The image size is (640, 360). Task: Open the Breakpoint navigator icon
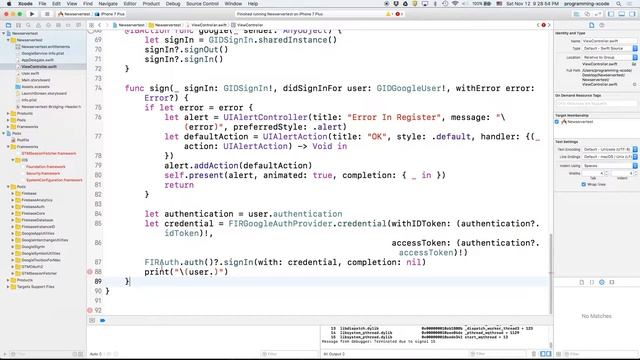click(68, 25)
